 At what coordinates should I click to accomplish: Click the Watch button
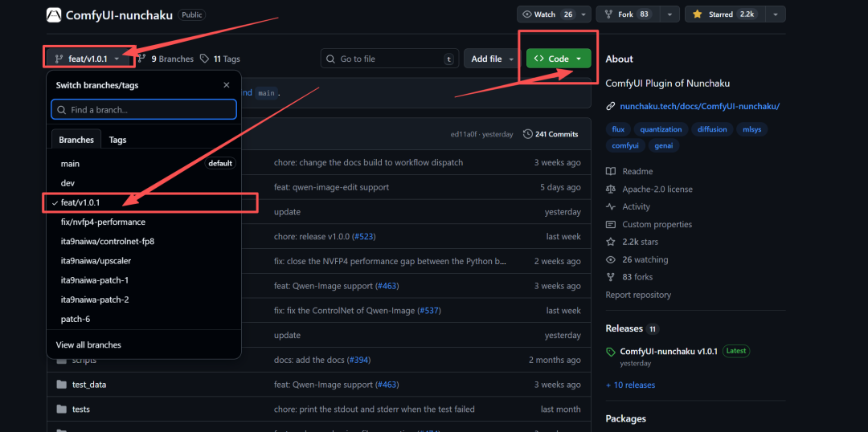coord(547,14)
